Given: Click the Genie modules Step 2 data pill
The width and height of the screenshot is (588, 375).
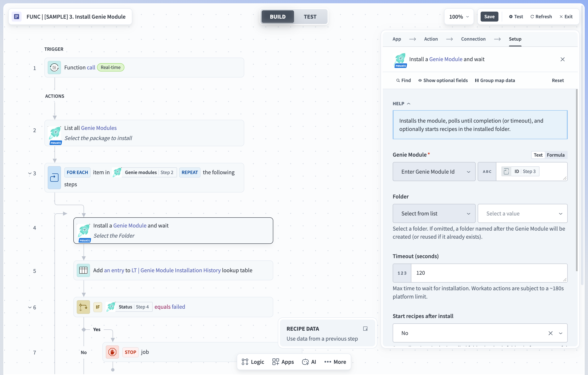Looking at the screenshot, I should (145, 172).
